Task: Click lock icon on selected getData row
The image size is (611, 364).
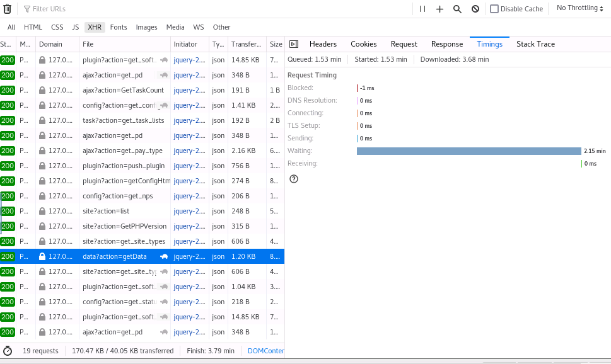Action: coord(42,256)
